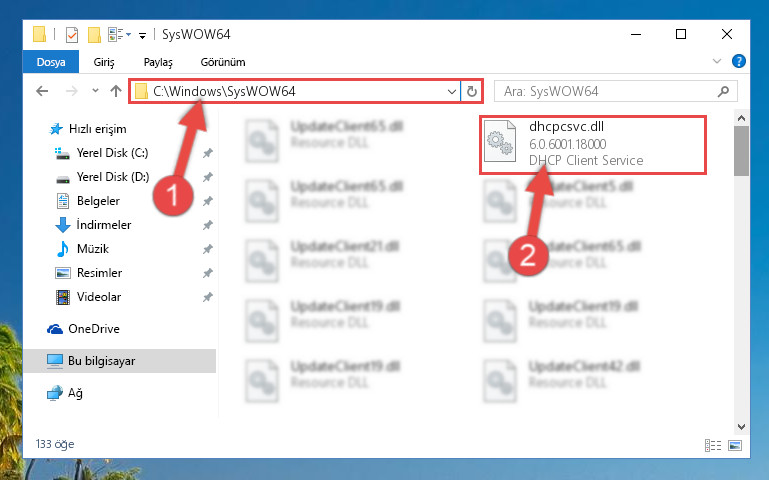The width and height of the screenshot is (769, 480).
Task: Open the Explorer help icon
Action: (739, 61)
